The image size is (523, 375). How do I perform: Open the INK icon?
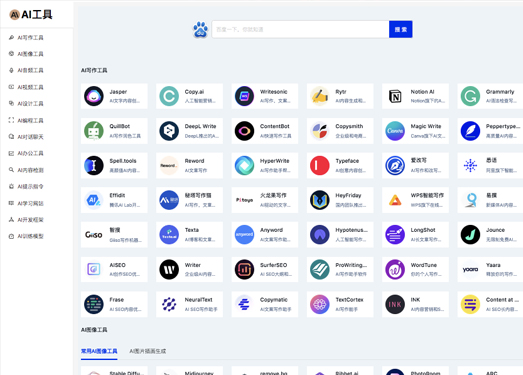tap(395, 304)
